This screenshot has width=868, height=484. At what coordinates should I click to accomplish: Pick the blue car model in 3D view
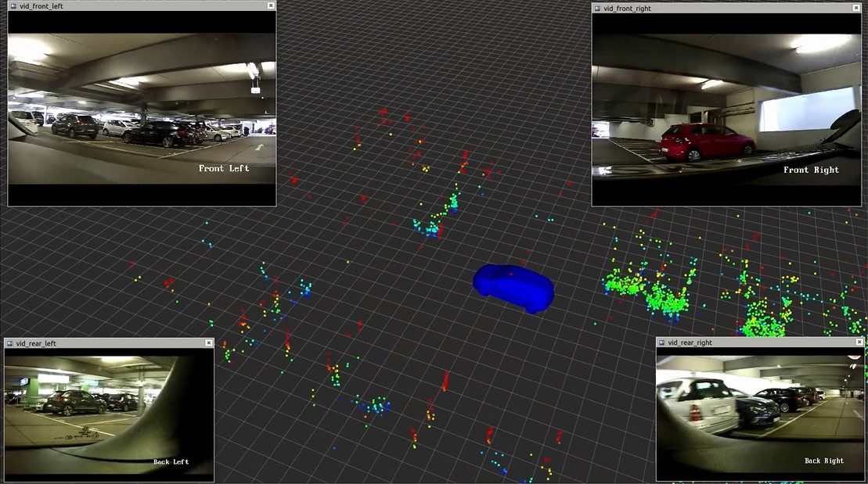pyautogui.click(x=513, y=287)
